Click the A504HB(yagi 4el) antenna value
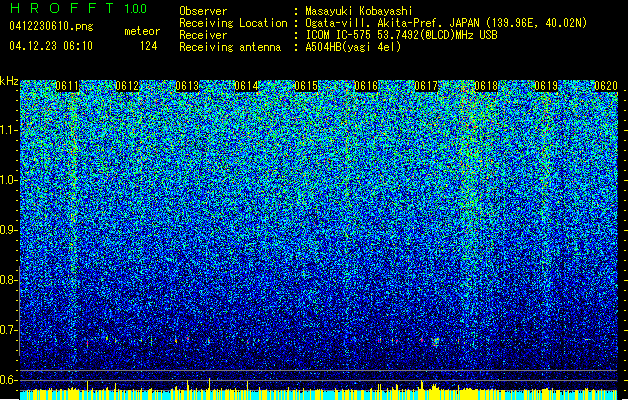 (x=353, y=47)
